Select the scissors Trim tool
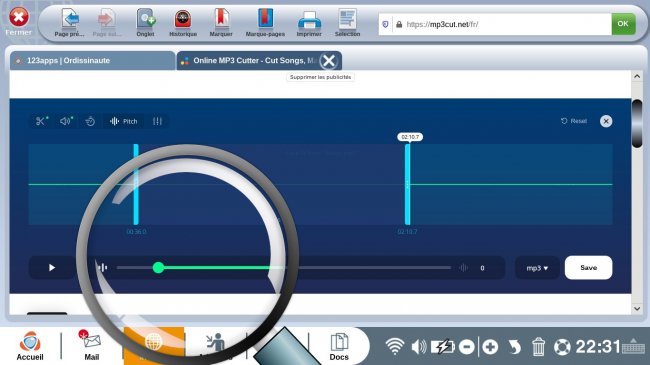This screenshot has height=365, width=650. pos(41,121)
